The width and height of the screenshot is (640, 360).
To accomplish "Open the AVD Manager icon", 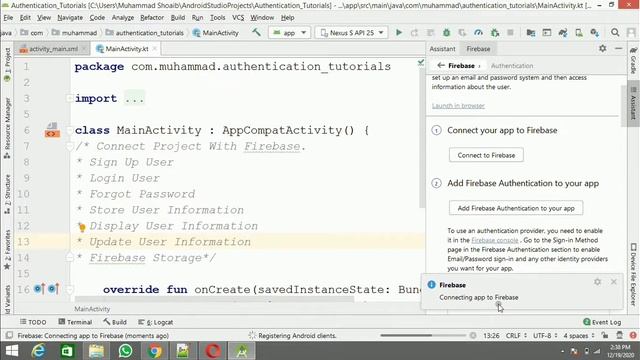I will point(579,33).
